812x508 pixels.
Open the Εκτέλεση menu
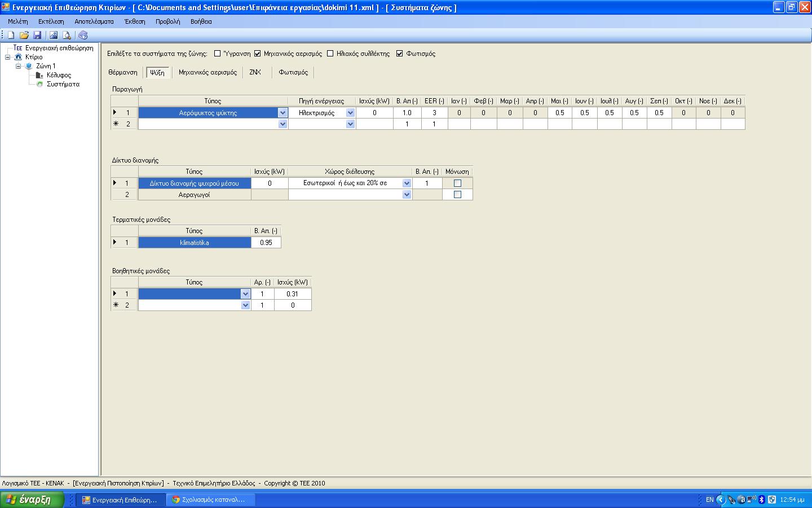click(x=51, y=21)
